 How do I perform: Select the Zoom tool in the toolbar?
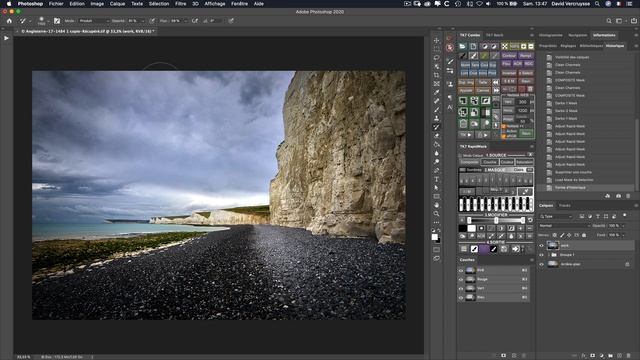[x=436, y=213]
